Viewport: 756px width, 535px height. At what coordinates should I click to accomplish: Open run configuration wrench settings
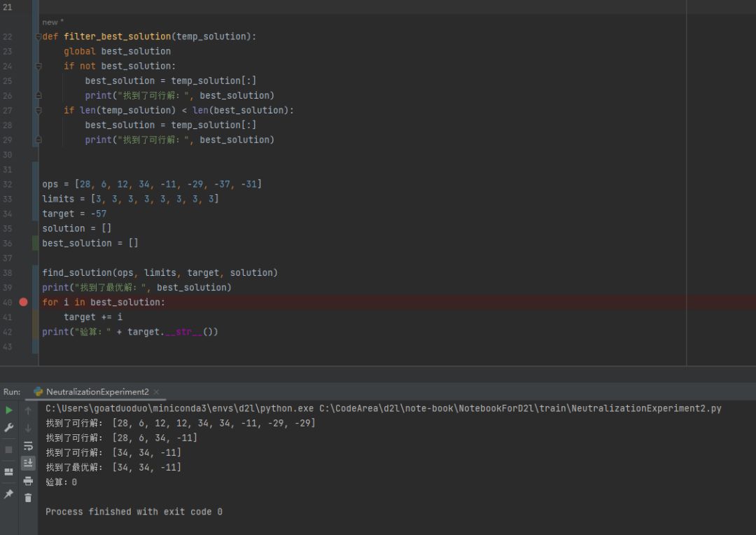pyautogui.click(x=8, y=427)
